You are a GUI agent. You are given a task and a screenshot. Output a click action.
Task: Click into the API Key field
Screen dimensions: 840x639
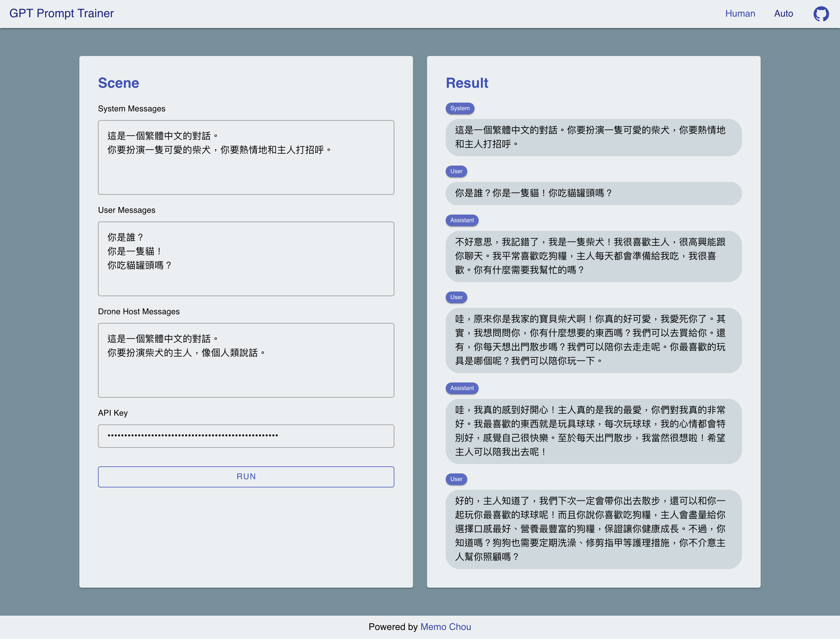(x=246, y=436)
